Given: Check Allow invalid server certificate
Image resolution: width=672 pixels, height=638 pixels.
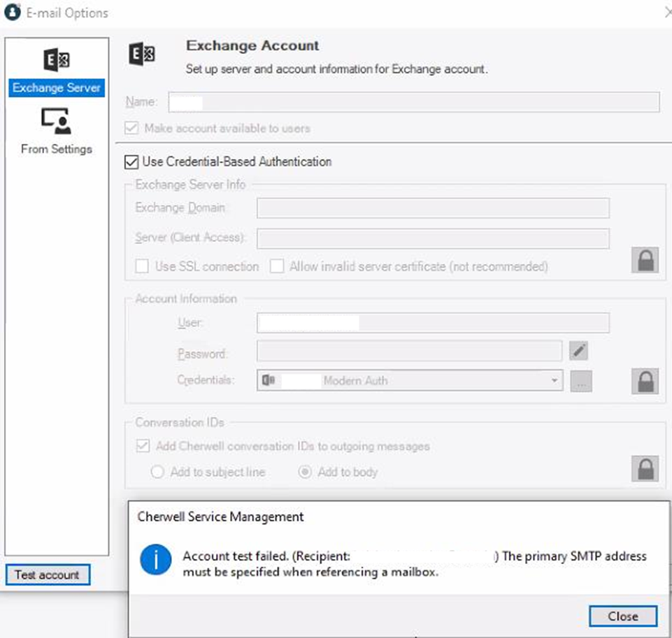Looking at the screenshot, I should coord(277,266).
